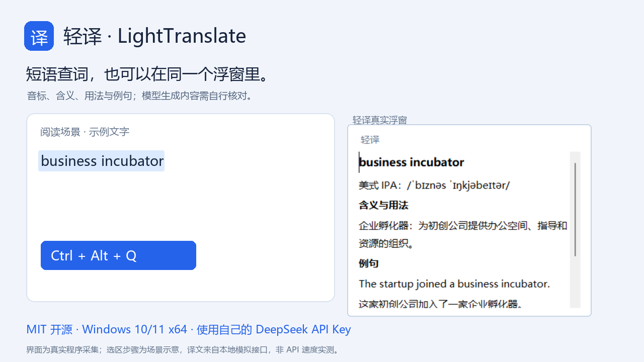This screenshot has height=362, width=644.
Task: Click the floating window's vertical scrollbar
Action: pos(575,229)
